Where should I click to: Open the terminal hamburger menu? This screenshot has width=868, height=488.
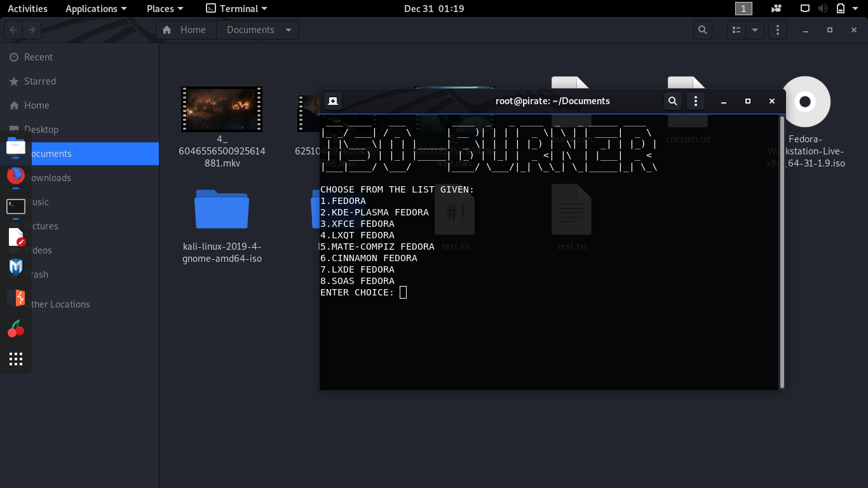(696, 101)
